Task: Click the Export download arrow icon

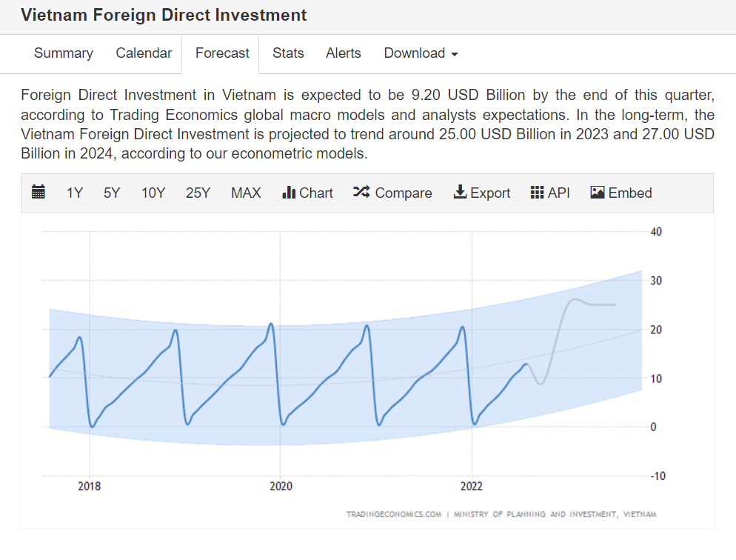Action: (x=460, y=193)
